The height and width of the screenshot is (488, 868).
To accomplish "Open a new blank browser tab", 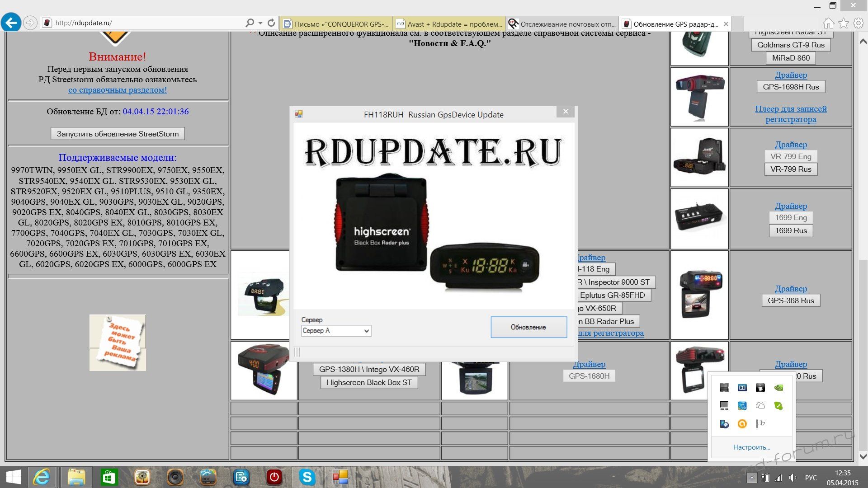I will pos(738,24).
